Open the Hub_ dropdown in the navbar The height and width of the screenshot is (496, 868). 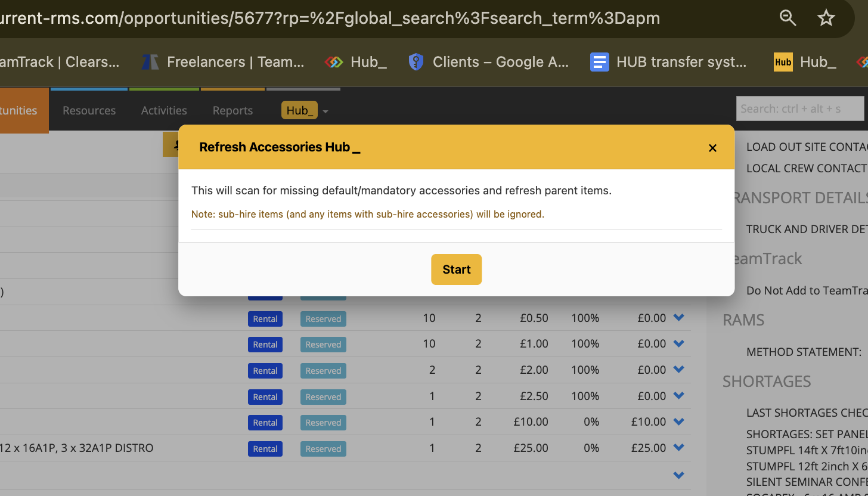(x=305, y=110)
